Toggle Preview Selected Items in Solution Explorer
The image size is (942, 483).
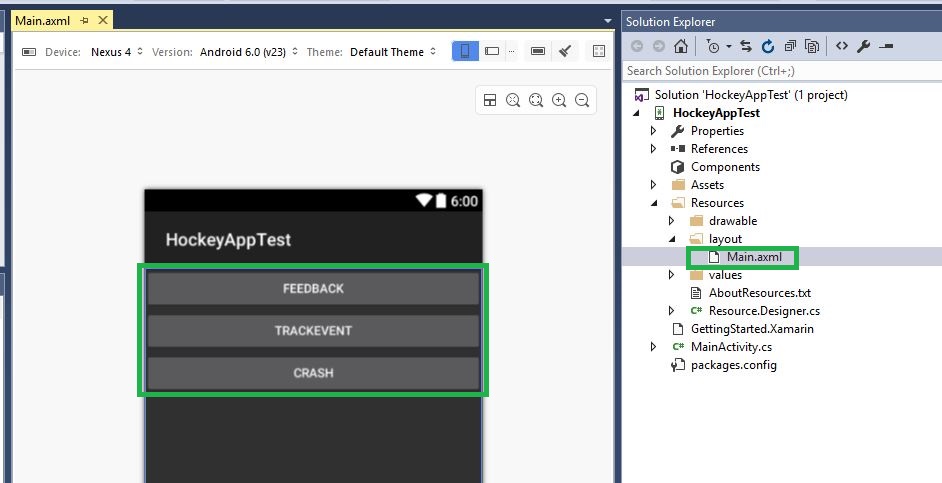click(x=886, y=46)
